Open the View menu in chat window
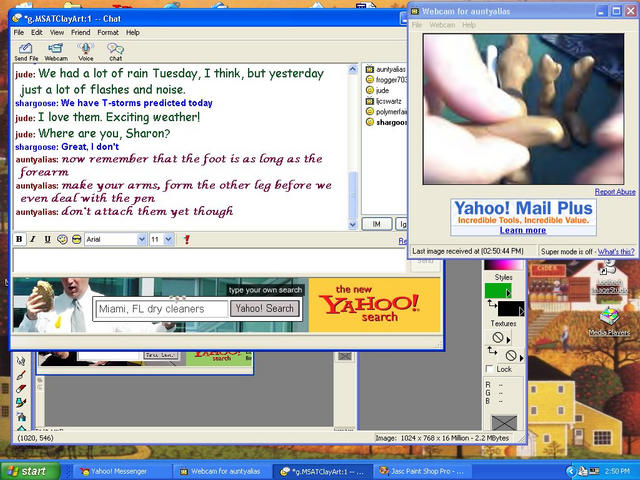 tap(57, 32)
